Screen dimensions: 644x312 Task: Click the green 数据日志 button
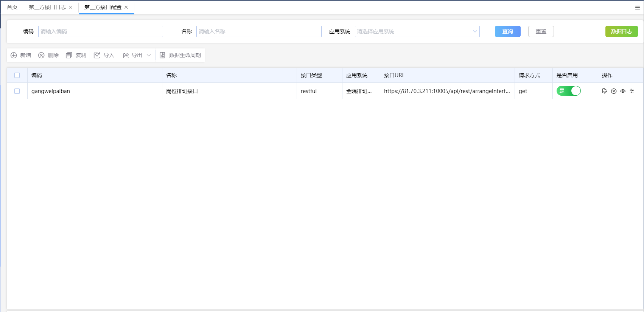click(621, 31)
